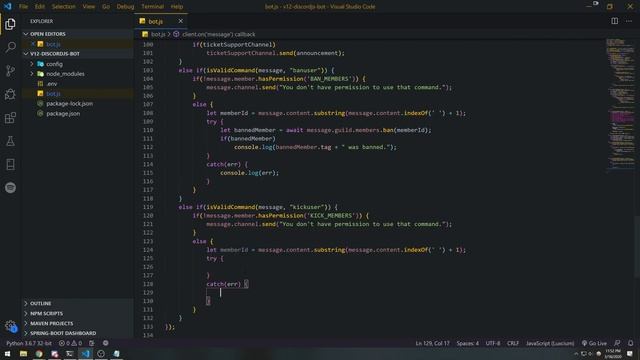Open File Explorer from the taskbar
This screenshot has width=640, height=360.
(x=23, y=354)
